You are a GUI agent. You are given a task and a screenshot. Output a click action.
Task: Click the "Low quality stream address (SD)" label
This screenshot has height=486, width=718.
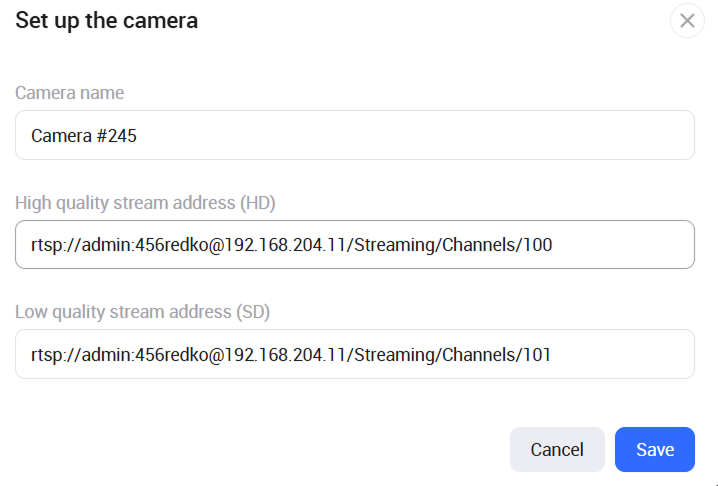point(143,312)
